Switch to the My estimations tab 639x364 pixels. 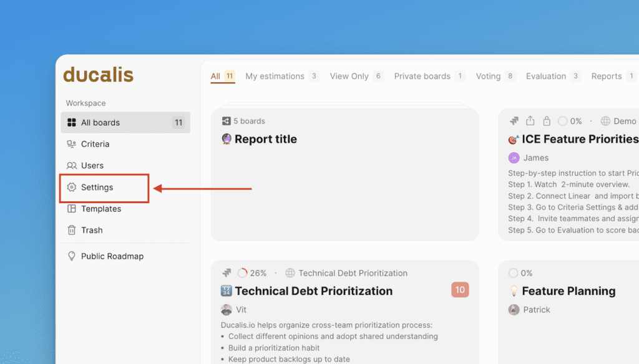pos(275,76)
